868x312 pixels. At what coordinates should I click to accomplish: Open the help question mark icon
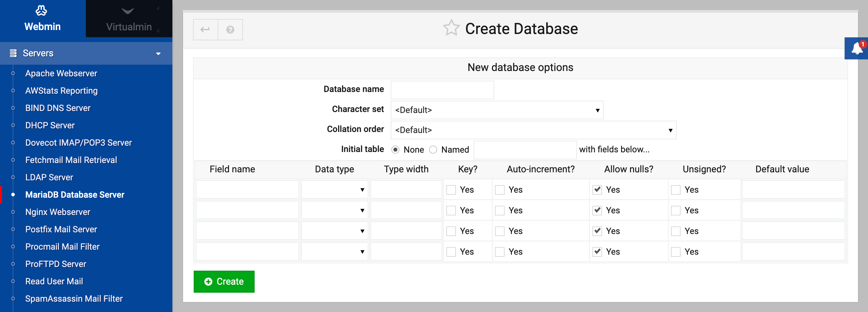[230, 30]
